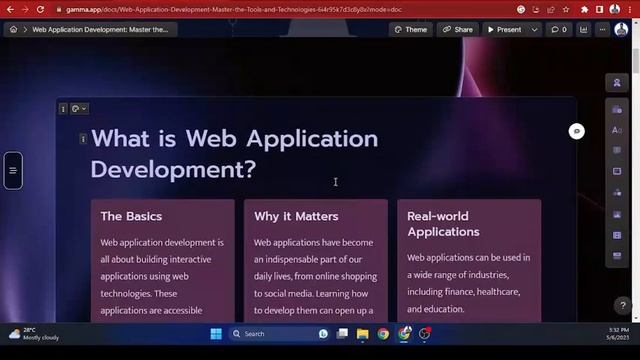Open File Explorer from taskbar
Screen dimensions: 640x360
pyautogui.click(x=362, y=334)
